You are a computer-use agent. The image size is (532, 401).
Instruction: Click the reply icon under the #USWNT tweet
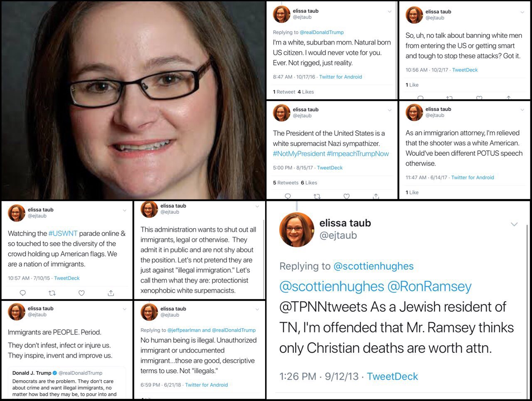[x=23, y=293]
